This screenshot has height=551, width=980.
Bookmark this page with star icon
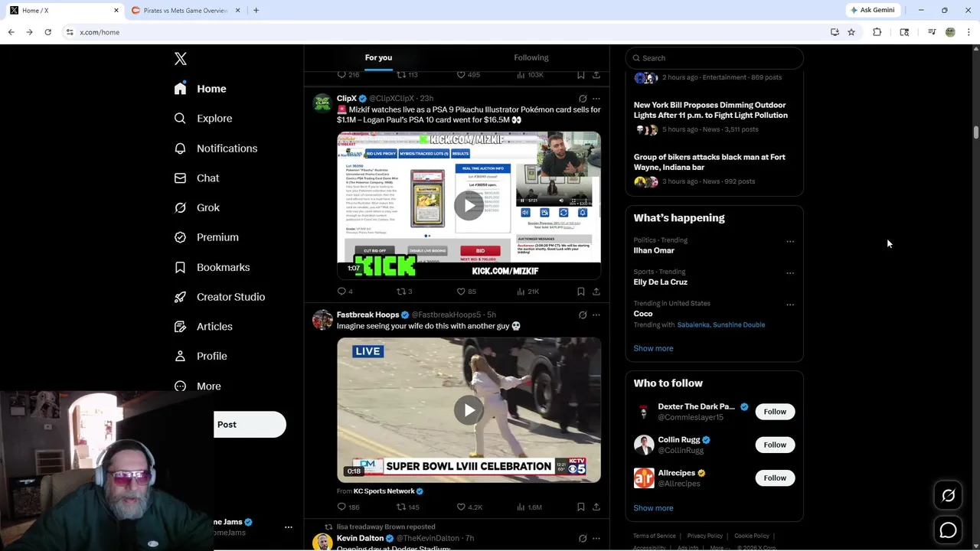851,32
